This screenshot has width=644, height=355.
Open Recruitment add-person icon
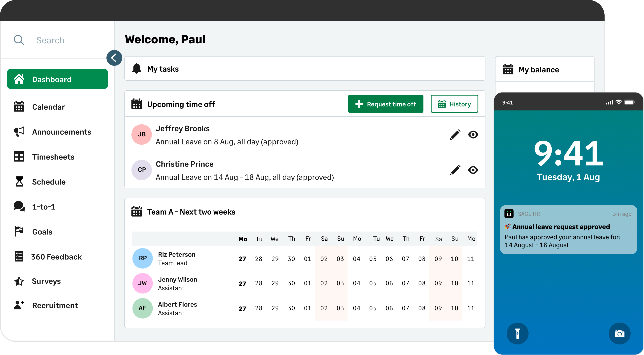click(19, 305)
